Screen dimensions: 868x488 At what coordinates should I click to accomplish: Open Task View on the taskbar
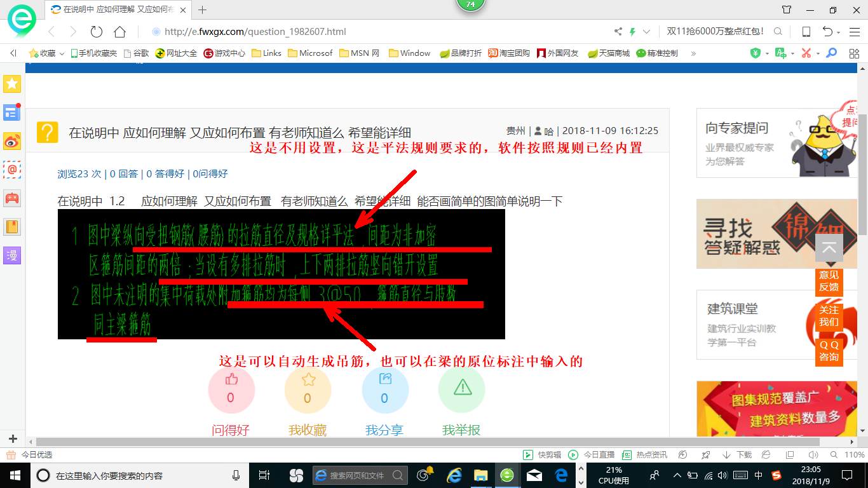[x=265, y=475]
